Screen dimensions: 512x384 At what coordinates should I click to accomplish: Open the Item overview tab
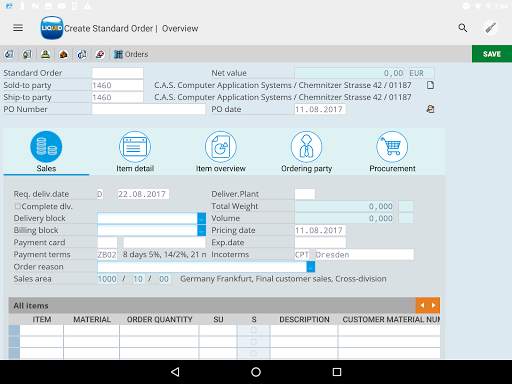point(221,152)
